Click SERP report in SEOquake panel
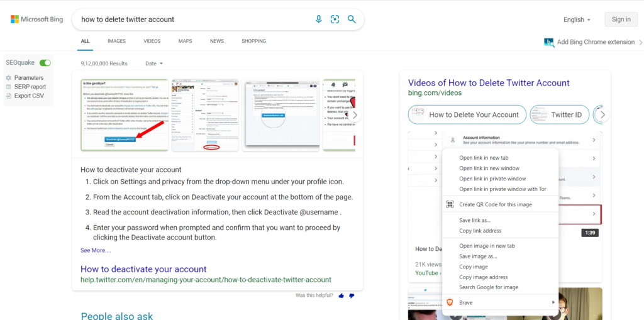 click(x=30, y=87)
